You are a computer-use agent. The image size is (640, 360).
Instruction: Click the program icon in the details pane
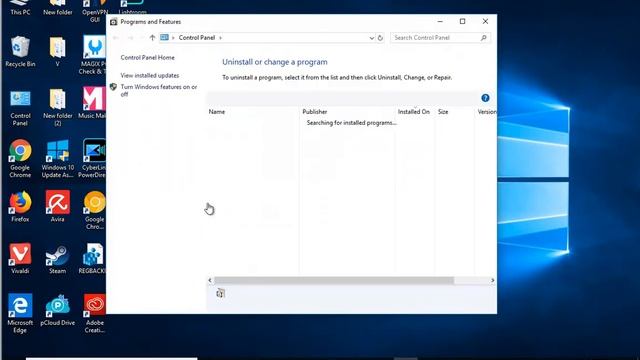(x=220, y=293)
